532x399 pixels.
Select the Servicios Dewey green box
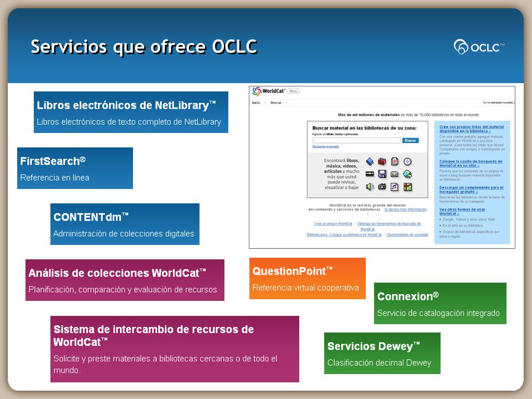click(x=382, y=353)
